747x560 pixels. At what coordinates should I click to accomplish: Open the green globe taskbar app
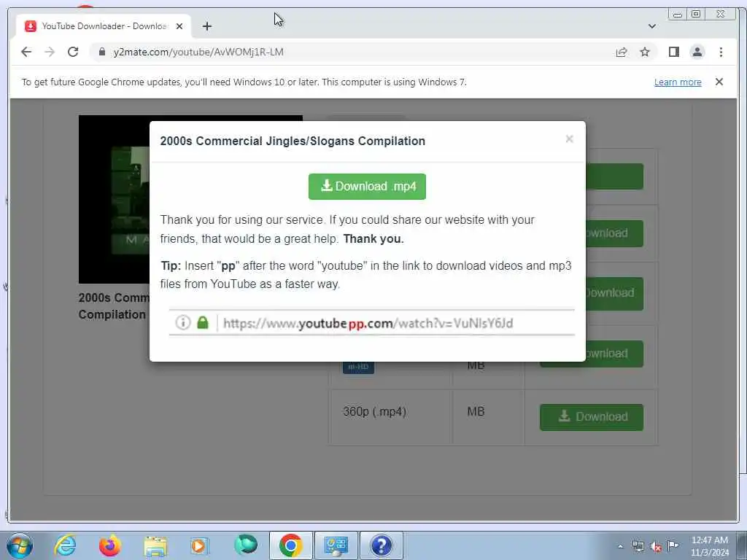[x=246, y=545]
